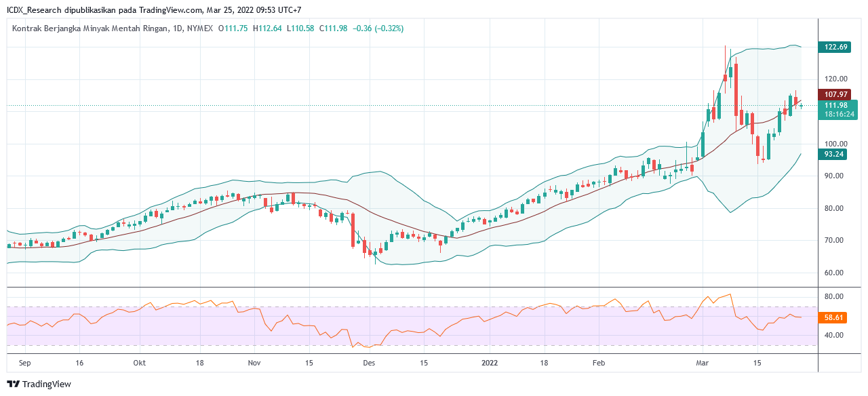This screenshot has width=868, height=396.
Task: Click the ICDX_Research publication header text
Action: pyautogui.click(x=153, y=10)
